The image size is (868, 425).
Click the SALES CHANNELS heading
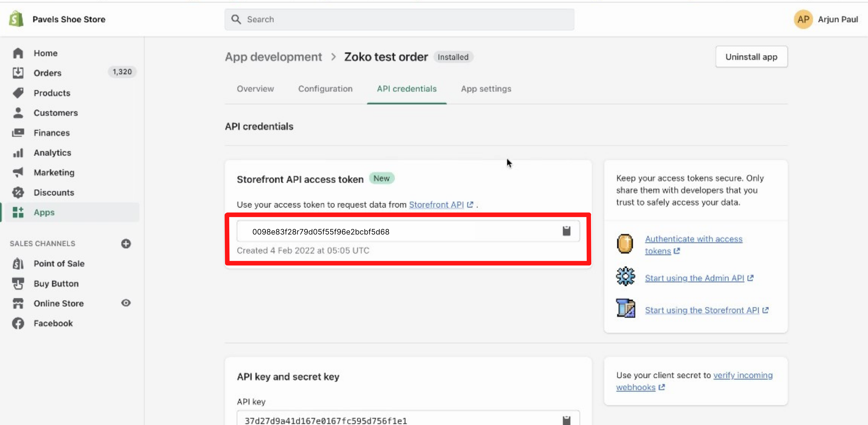point(42,243)
